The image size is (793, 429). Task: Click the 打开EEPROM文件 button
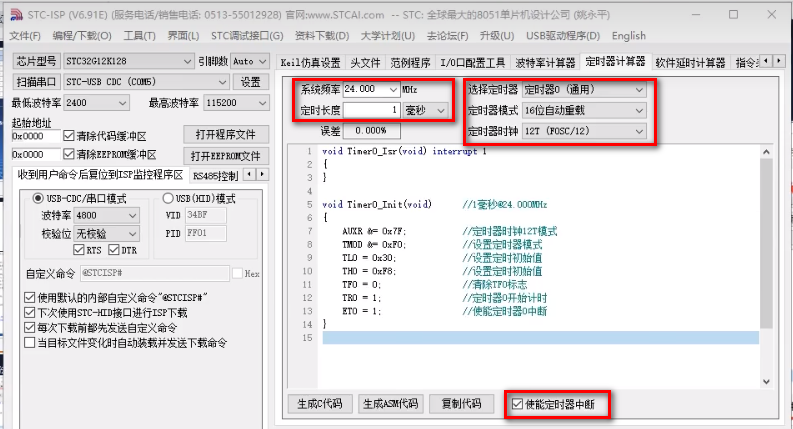click(x=226, y=156)
